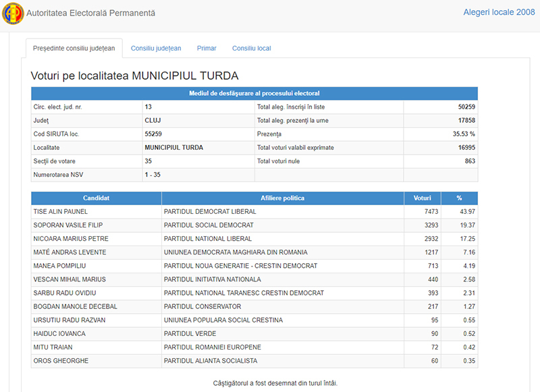Click the Total aleg. înscriși în liste label
Viewport: 540px width, 392px height.
(x=291, y=107)
